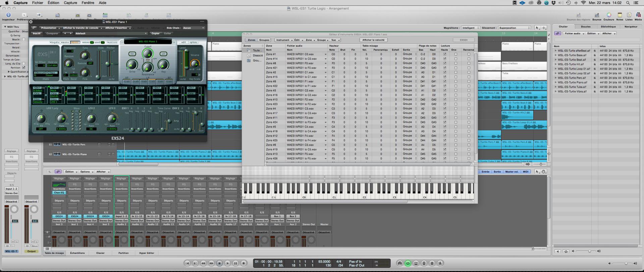Toggle Renverse checkbox for Zone #8

click(x=469, y=63)
